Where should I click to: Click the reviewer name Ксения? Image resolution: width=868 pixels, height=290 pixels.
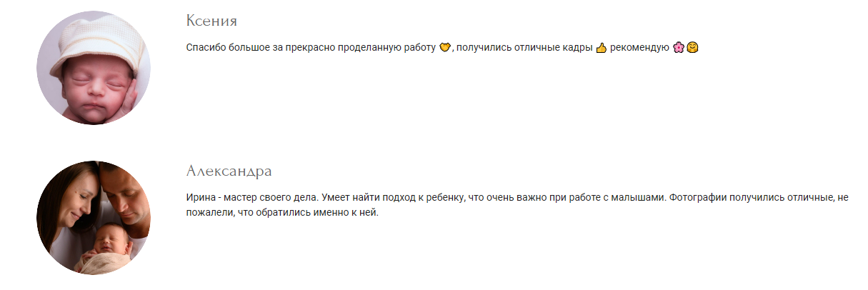[x=211, y=21]
